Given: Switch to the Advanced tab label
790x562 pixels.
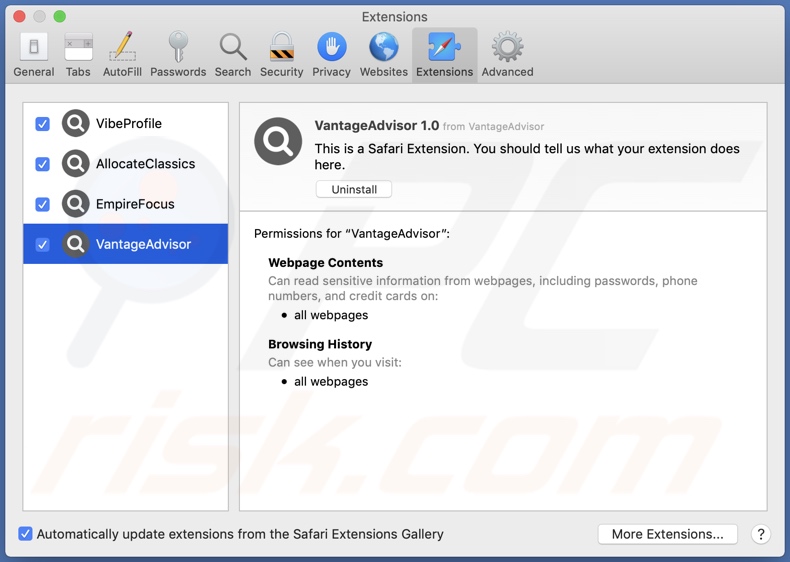Looking at the screenshot, I should tap(507, 72).
